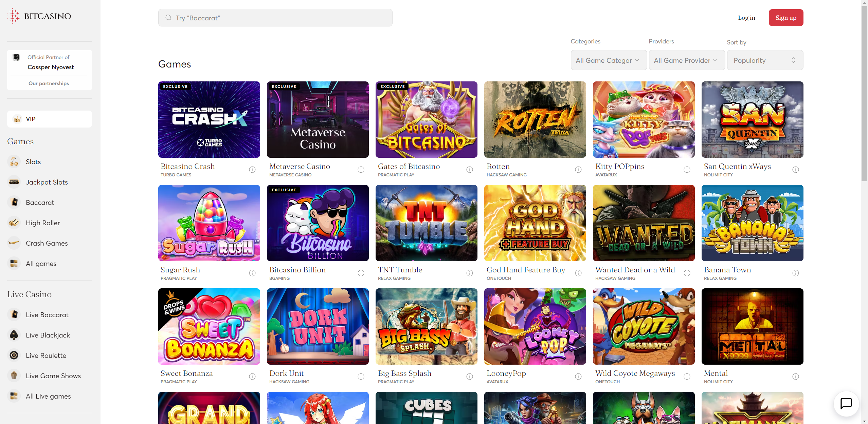The width and height of the screenshot is (868, 424).
Task: Click the Slots cherry icon
Action: (14, 162)
